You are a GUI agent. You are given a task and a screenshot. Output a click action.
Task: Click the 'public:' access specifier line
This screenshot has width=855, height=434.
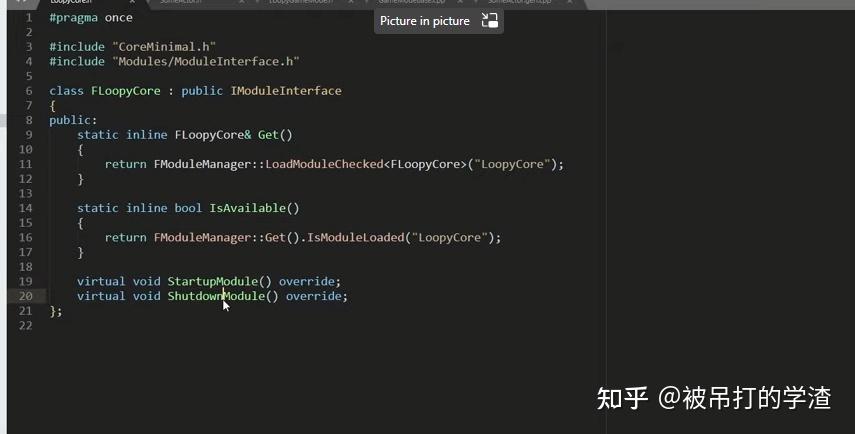[73, 120]
